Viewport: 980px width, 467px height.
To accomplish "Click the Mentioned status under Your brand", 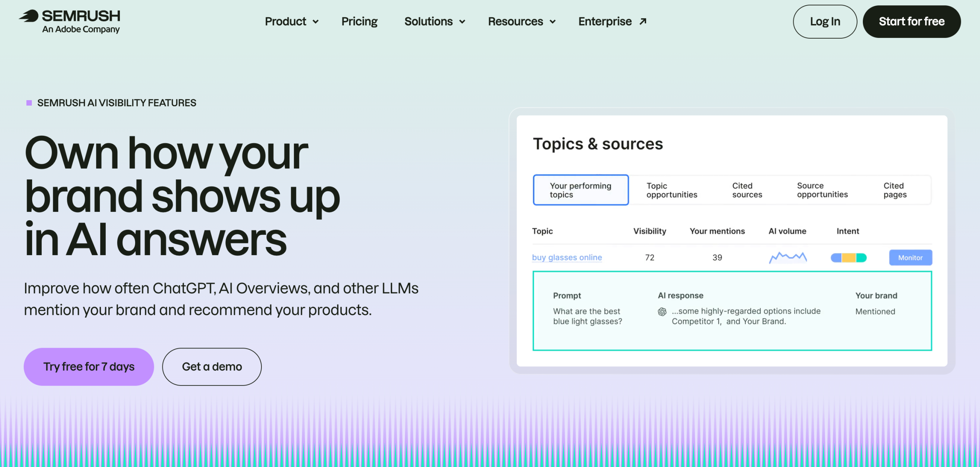I will (x=875, y=311).
